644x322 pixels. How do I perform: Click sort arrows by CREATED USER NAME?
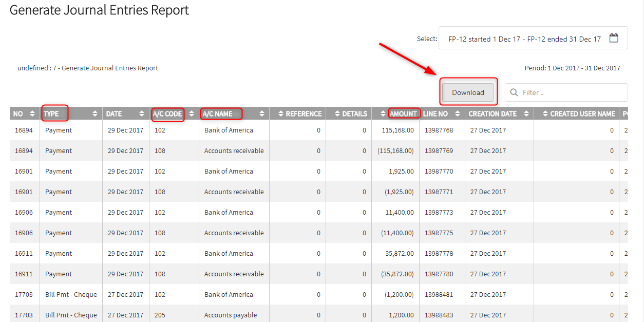[x=544, y=113]
